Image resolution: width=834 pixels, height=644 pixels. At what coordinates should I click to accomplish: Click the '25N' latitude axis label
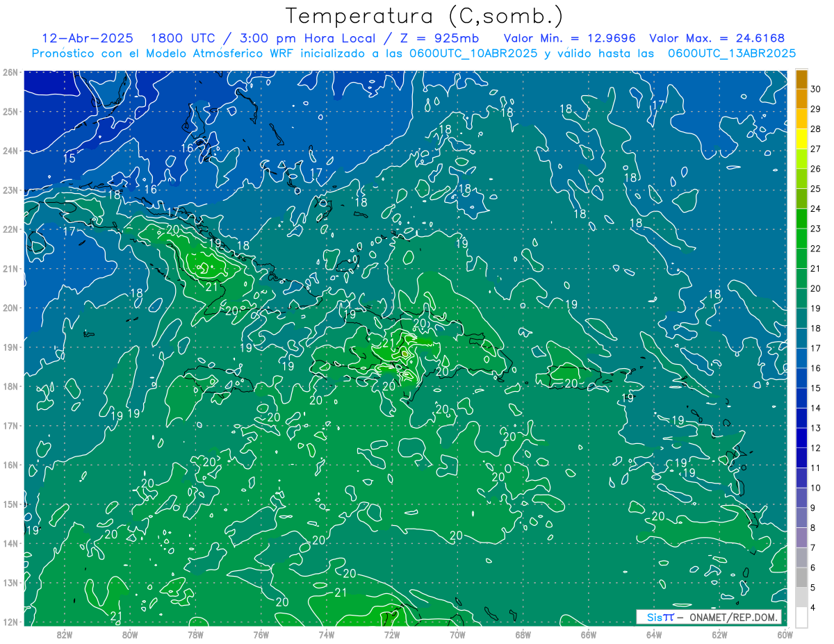coord(10,112)
